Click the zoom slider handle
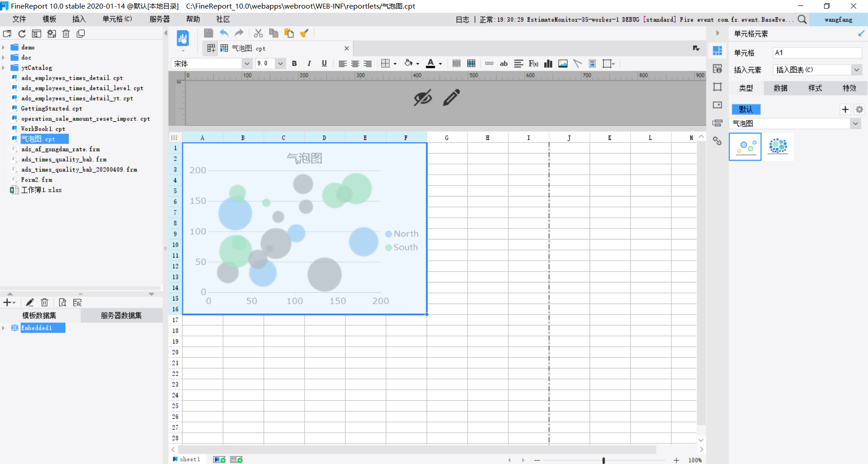Image resolution: width=868 pixels, height=464 pixels. 603,460
